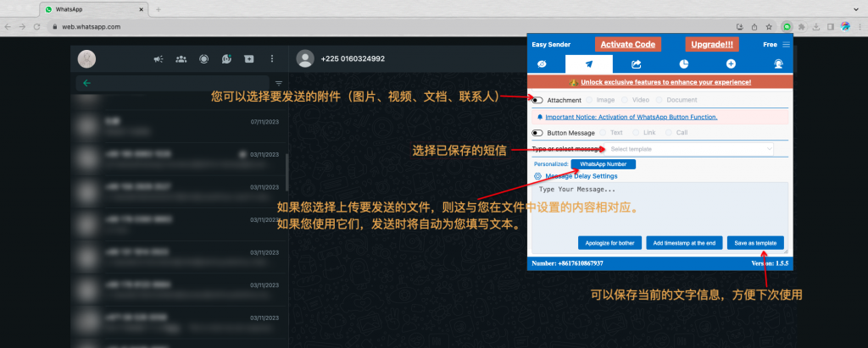Open Easy Sender hamburger menu
Screen dimensions: 868x348
(787, 45)
